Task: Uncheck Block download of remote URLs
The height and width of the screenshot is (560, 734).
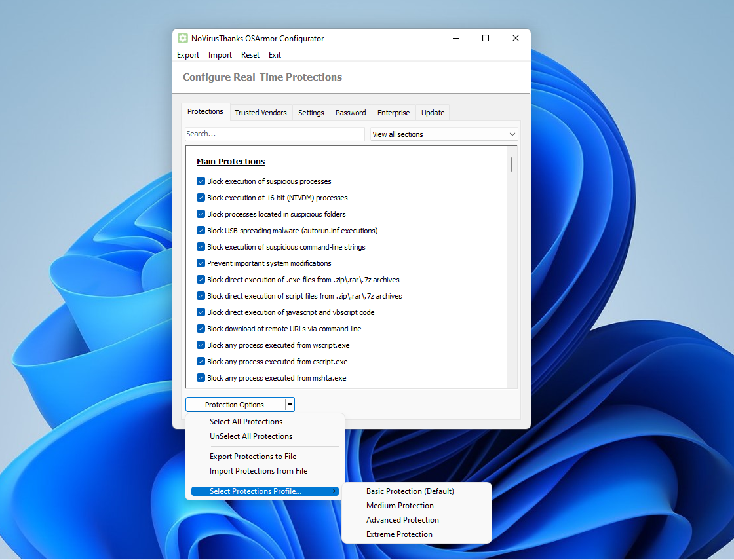Action: 201,328
